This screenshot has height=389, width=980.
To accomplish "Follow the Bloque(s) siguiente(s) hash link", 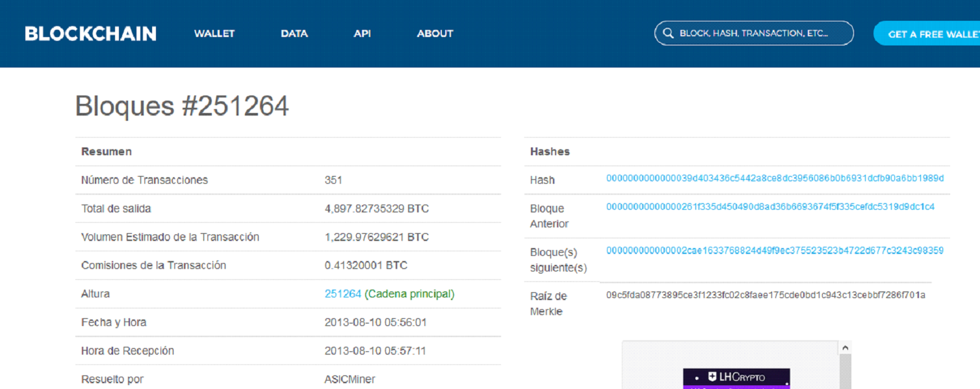I will tap(774, 251).
